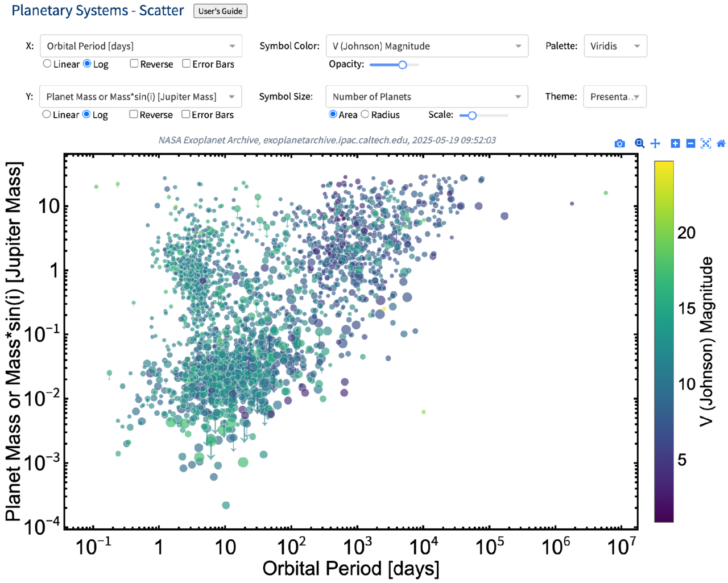Click the Scale slider handle
728x583 pixels.
click(x=471, y=115)
